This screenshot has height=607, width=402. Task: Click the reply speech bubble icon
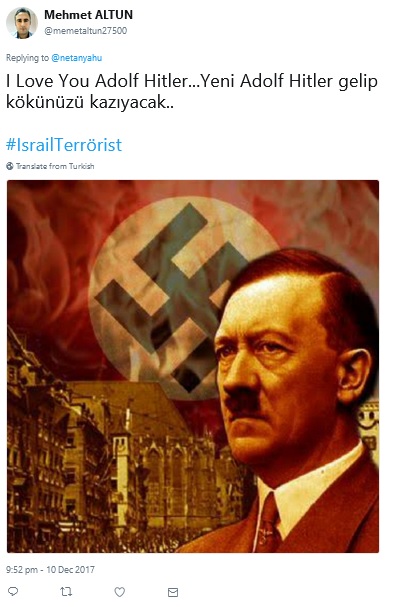click(x=13, y=592)
